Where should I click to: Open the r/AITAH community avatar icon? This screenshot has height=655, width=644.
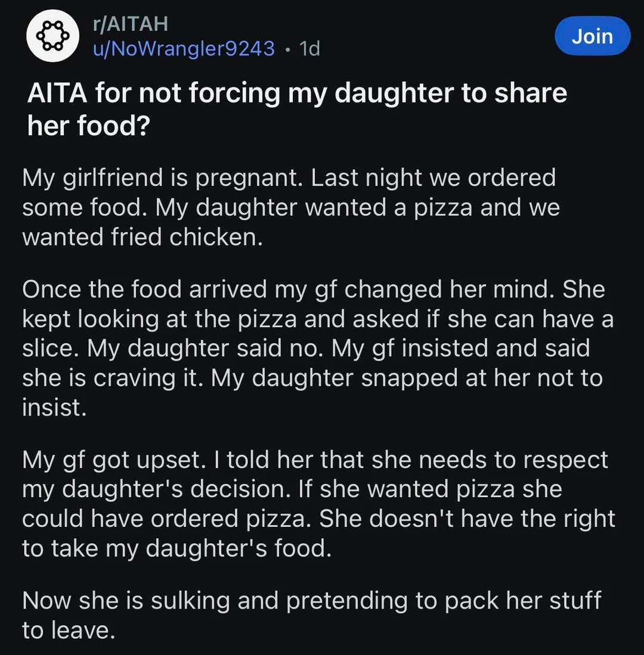(x=53, y=36)
